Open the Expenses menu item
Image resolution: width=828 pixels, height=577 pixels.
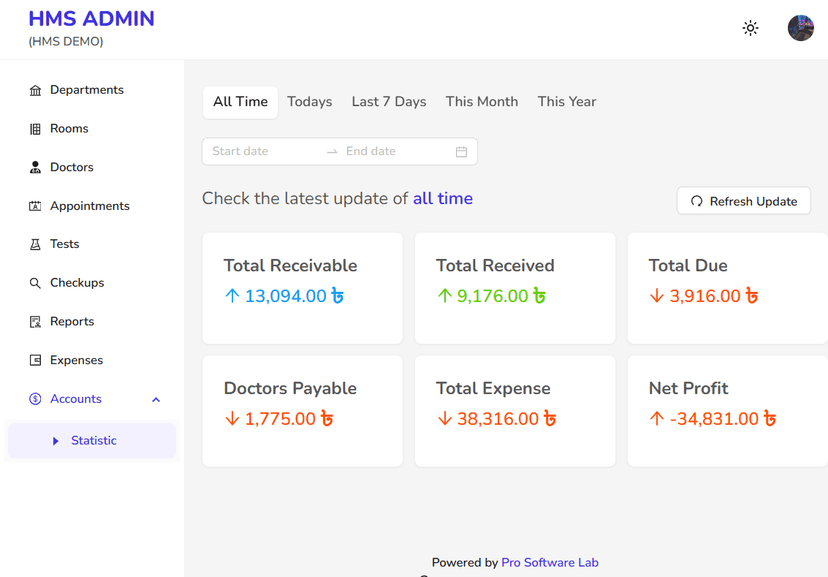coord(92,360)
